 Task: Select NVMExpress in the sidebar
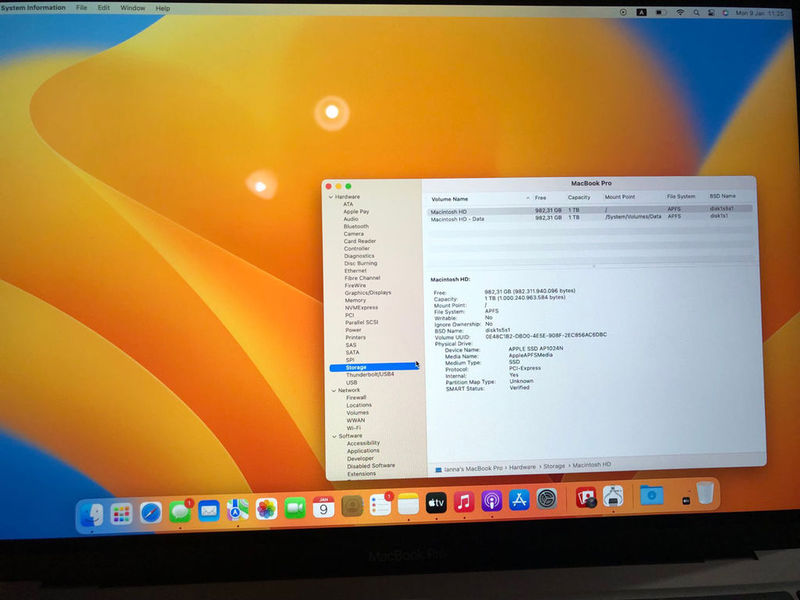(361, 308)
